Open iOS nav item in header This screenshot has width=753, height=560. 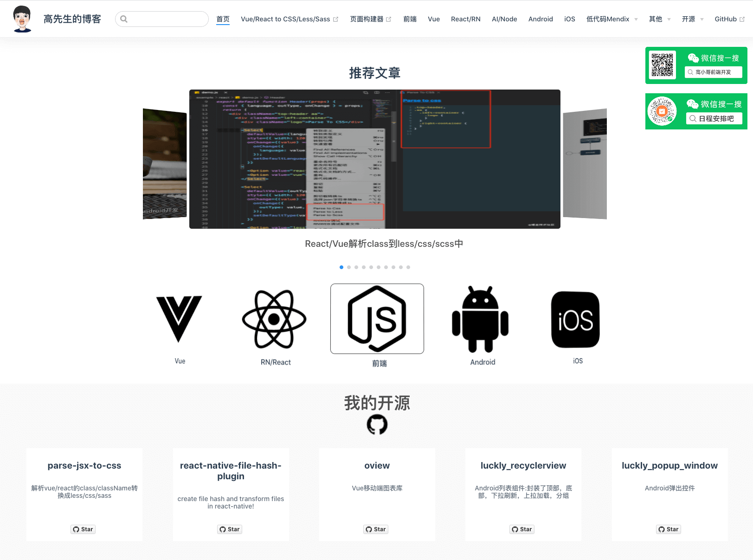pos(570,19)
